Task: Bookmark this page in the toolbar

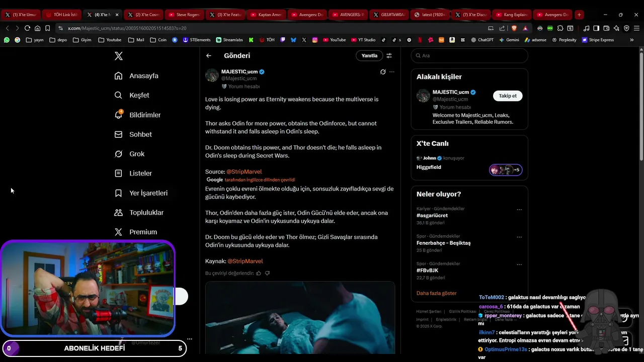Action: [47, 28]
